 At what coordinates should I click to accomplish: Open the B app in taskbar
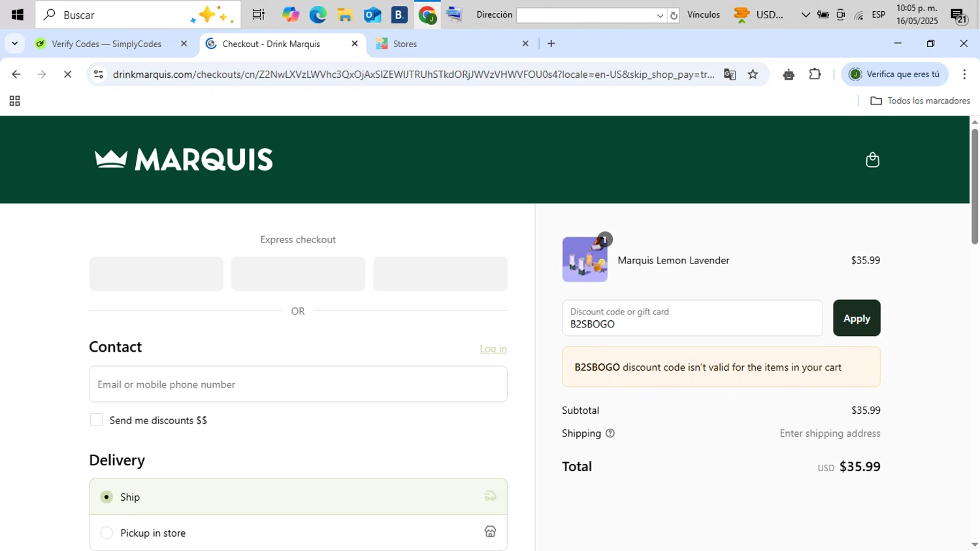399,14
